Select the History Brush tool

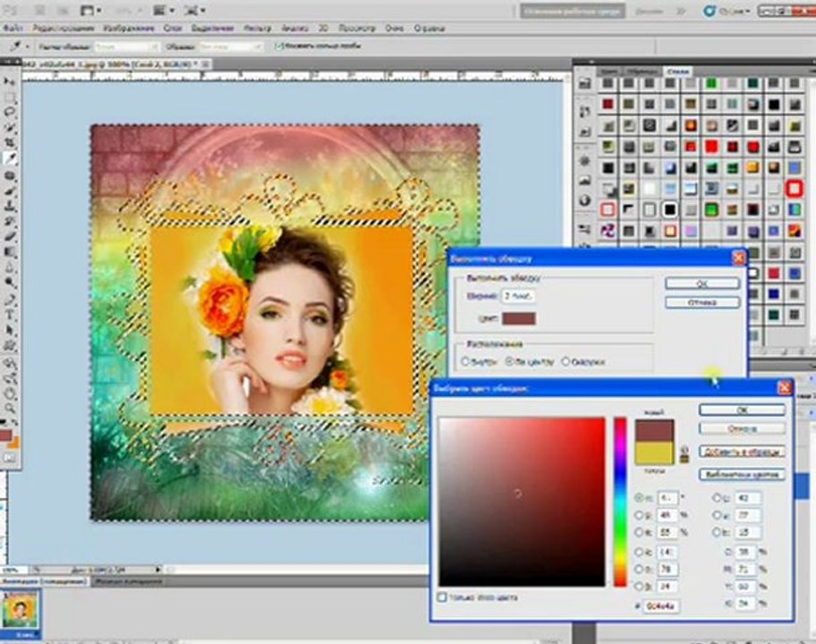pyautogui.click(x=9, y=222)
